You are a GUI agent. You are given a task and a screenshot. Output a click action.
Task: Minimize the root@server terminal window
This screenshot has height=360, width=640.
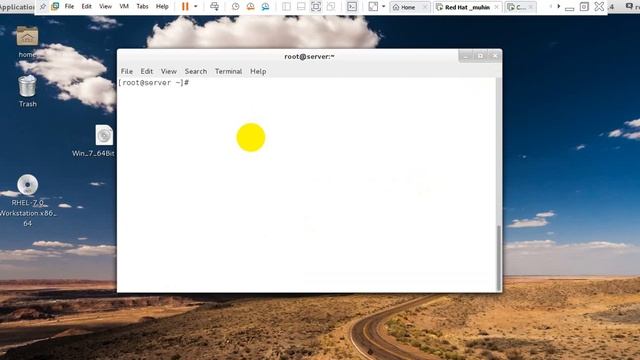466,56
